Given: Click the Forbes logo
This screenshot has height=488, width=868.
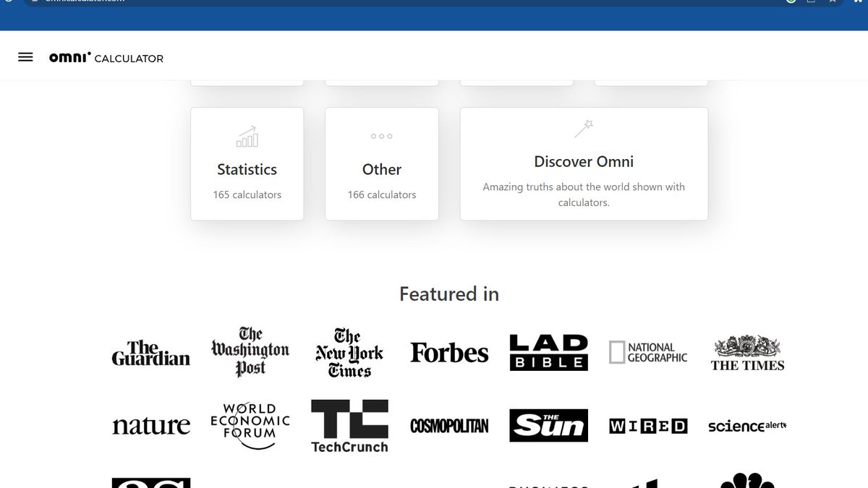Looking at the screenshot, I should click(x=449, y=353).
